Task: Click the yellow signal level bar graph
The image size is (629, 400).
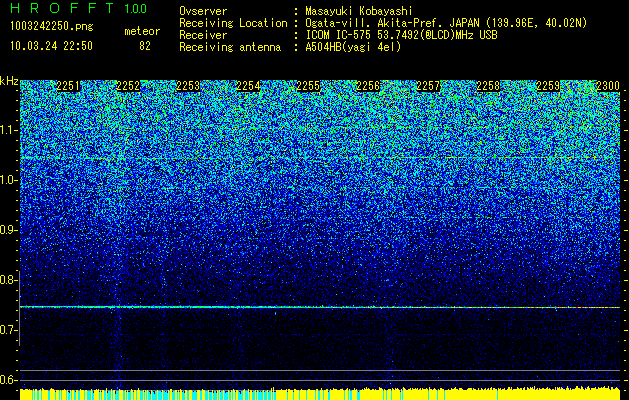Action: click(x=320, y=394)
